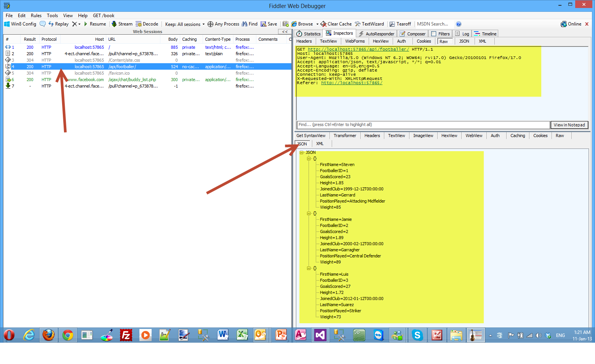The height and width of the screenshot is (364, 595).
Task: Select the Get SyntaxView response tab
Action: 311,136
